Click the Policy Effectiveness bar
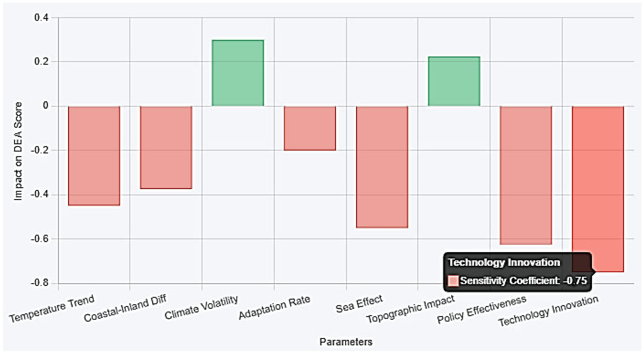 pyautogui.click(x=526, y=175)
